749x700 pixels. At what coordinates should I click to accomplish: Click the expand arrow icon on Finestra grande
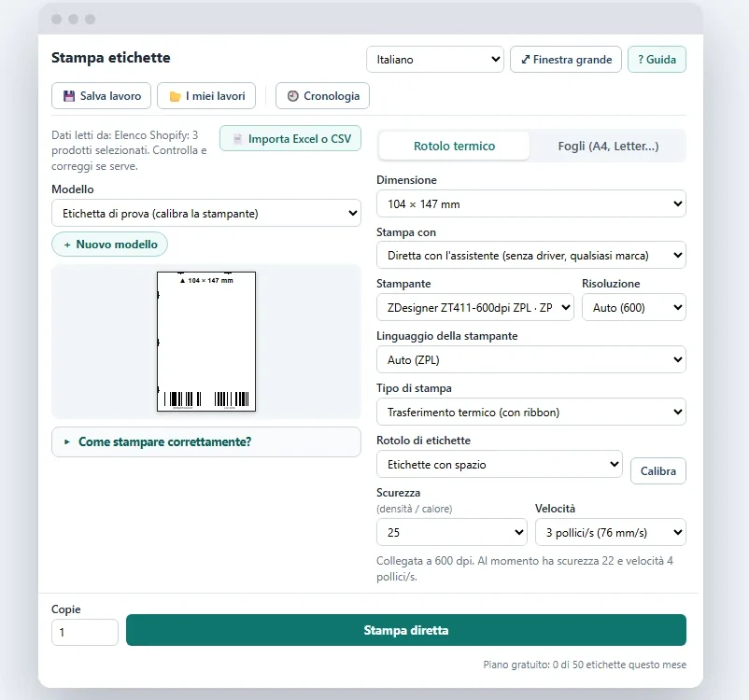coord(526,60)
